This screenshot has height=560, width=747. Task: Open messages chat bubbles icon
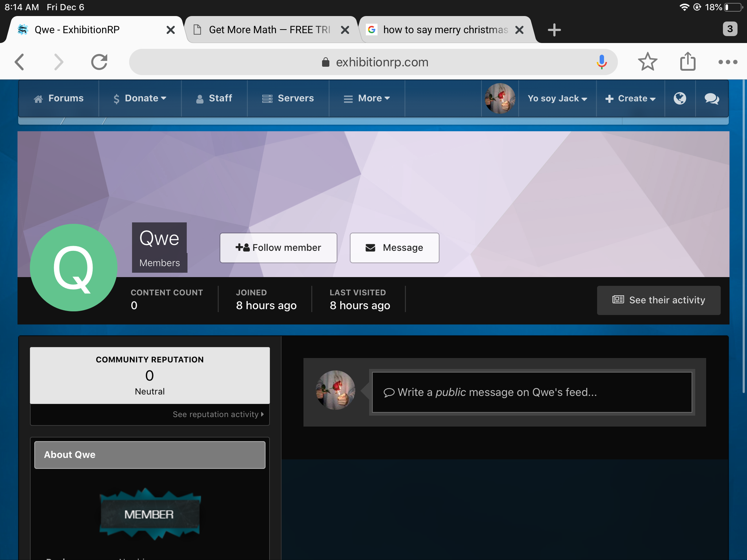coord(712,98)
